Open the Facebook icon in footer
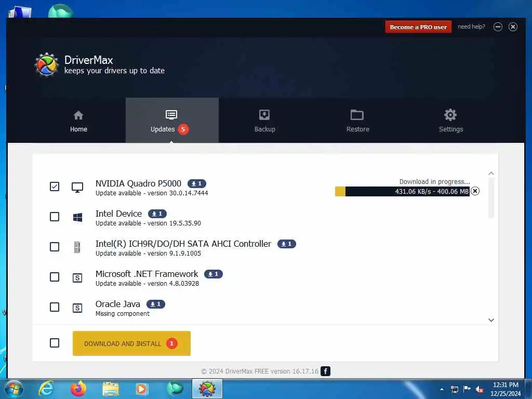The height and width of the screenshot is (399, 532). (325, 371)
